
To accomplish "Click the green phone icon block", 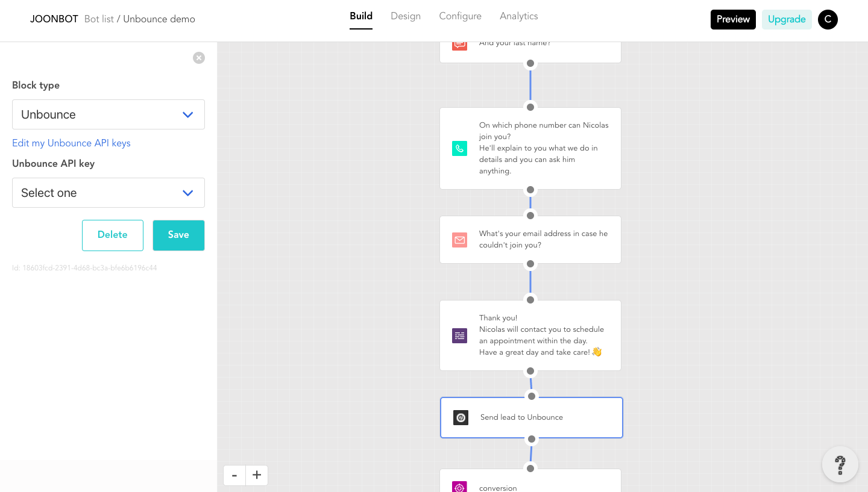I will (x=459, y=149).
